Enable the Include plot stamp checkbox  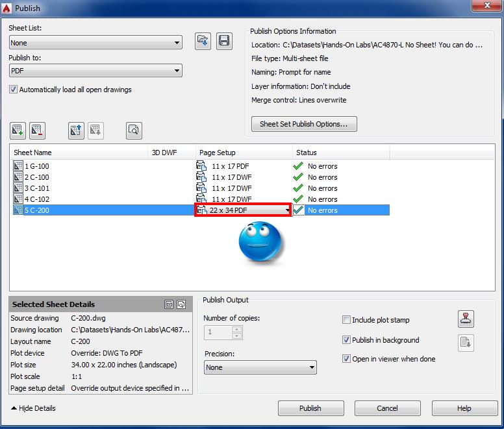[347, 320]
